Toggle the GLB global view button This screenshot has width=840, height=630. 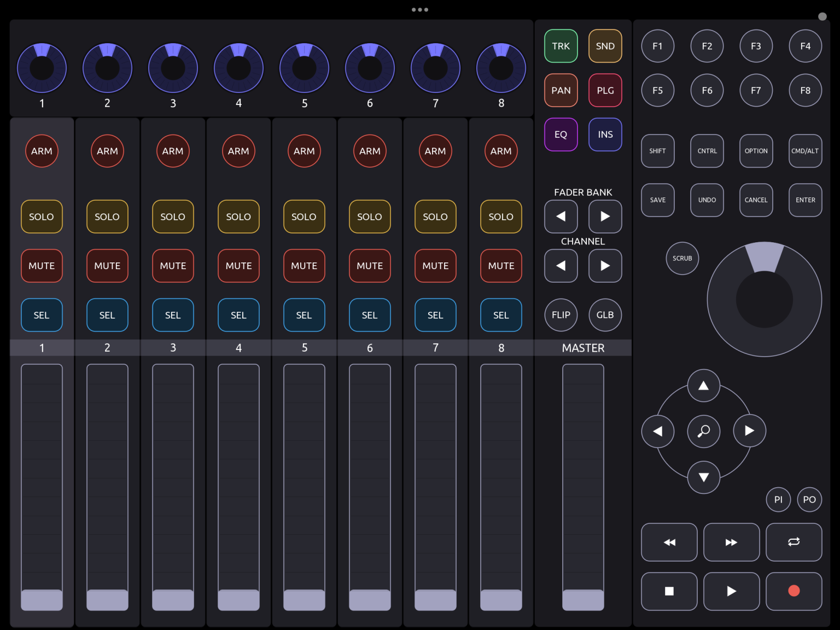point(605,315)
